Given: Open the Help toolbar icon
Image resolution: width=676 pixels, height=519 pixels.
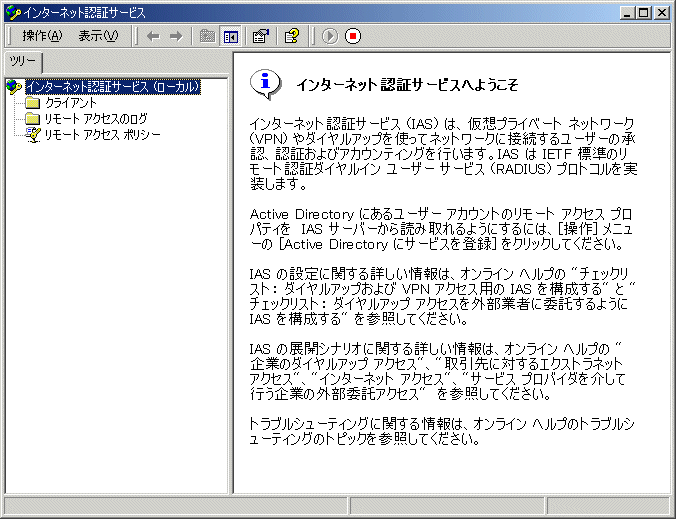Looking at the screenshot, I should point(292,36).
